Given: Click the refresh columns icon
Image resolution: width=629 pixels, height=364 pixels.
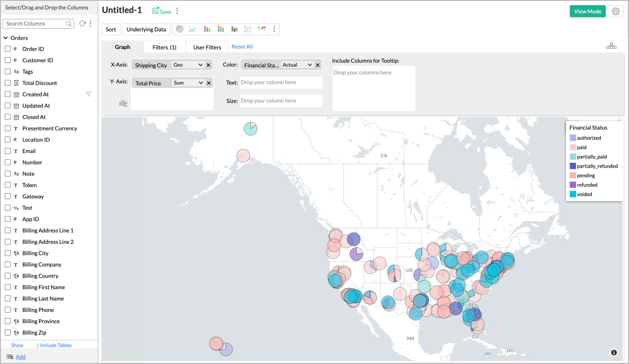Looking at the screenshot, I should point(82,23).
